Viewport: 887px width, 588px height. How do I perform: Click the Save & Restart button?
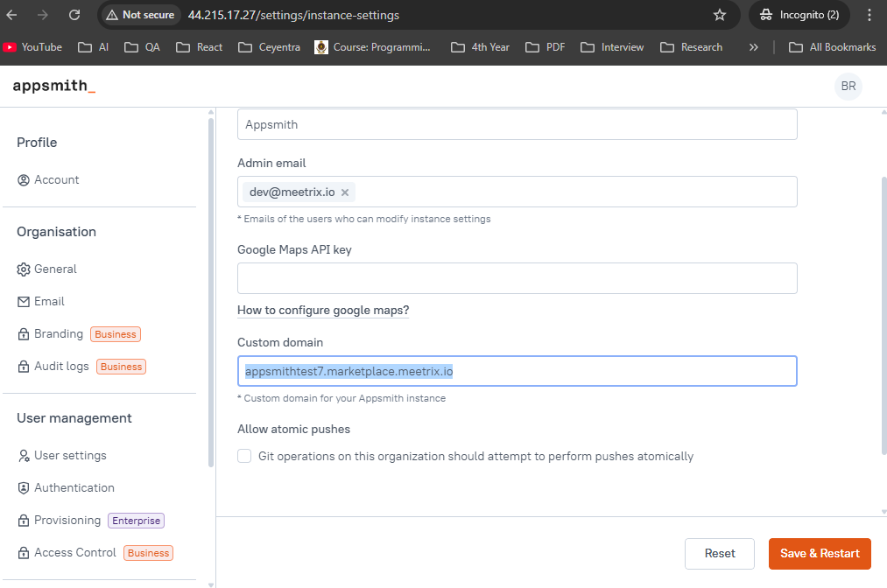820,554
